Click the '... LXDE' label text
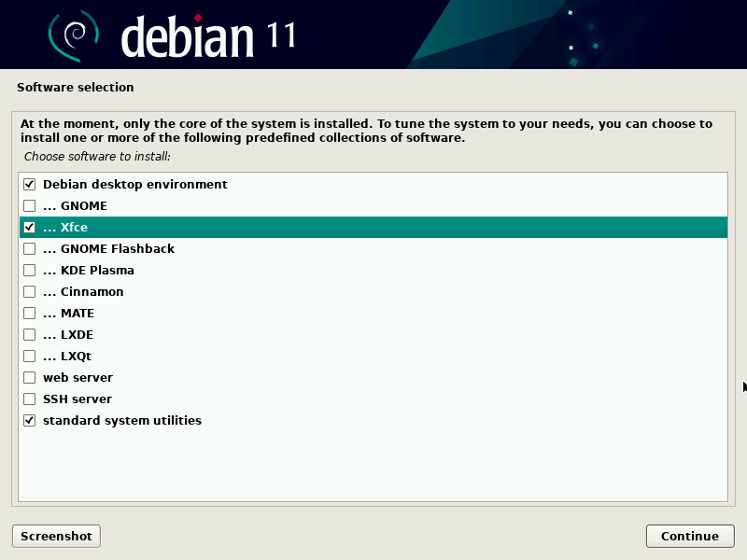The image size is (747, 560). [x=68, y=334]
